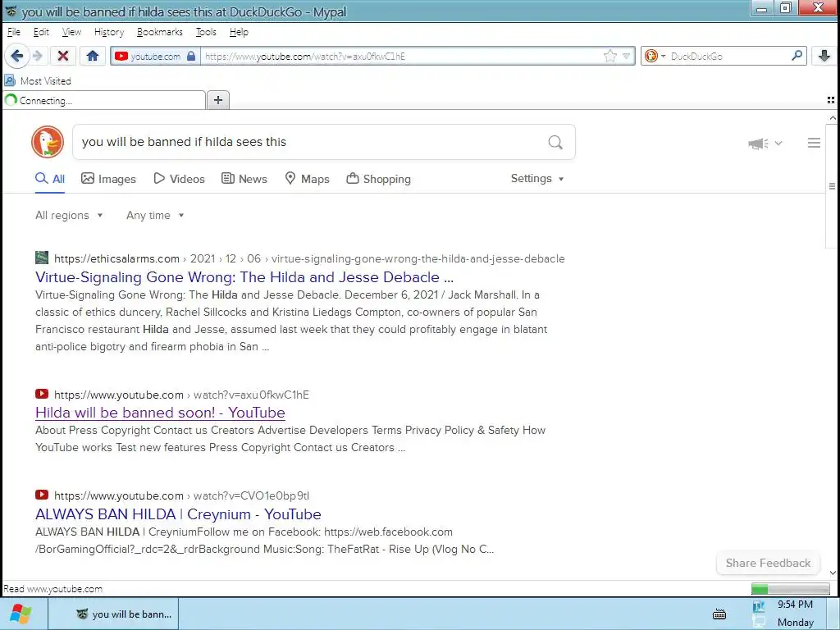
Task: Click the scrollbar down arrow
Action: (x=832, y=573)
